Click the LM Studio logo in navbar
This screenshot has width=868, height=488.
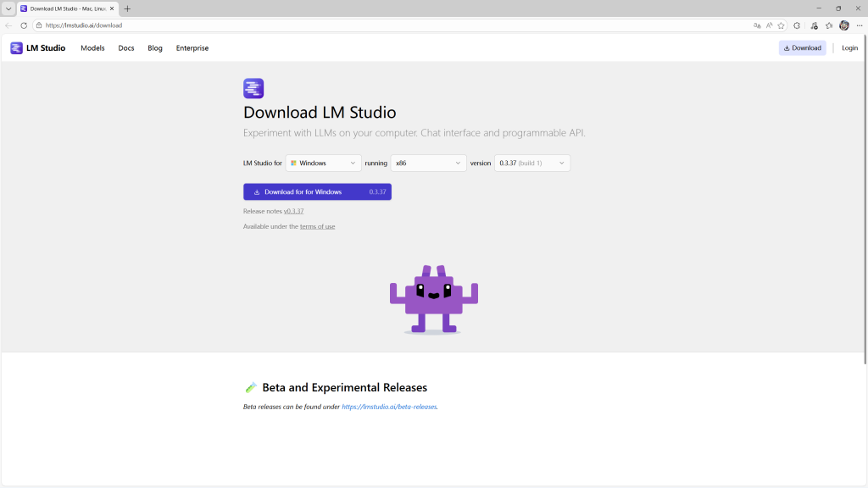click(x=37, y=48)
